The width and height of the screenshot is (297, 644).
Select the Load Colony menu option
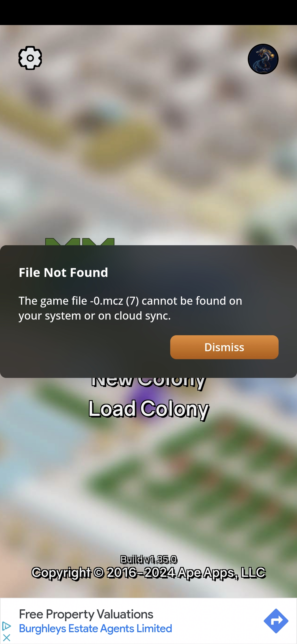[149, 409]
